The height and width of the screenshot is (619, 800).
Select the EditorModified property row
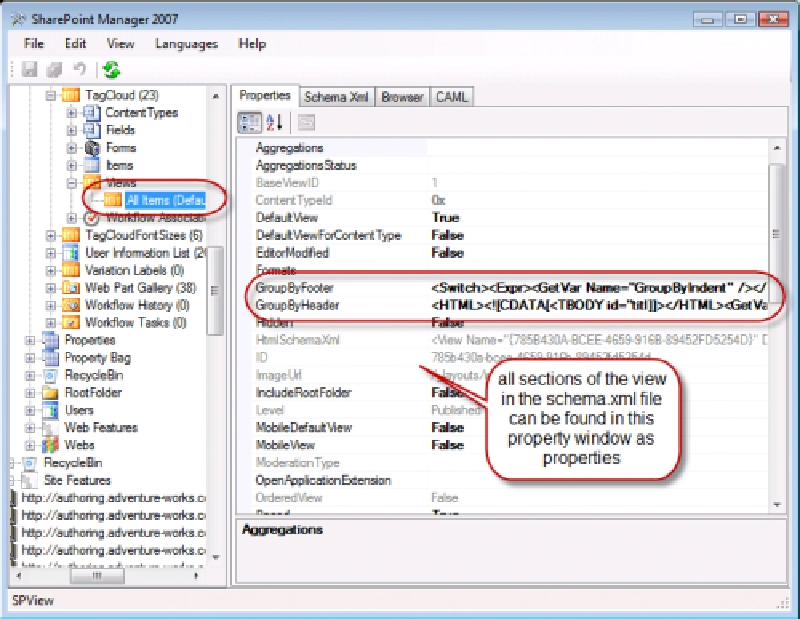[510, 253]
